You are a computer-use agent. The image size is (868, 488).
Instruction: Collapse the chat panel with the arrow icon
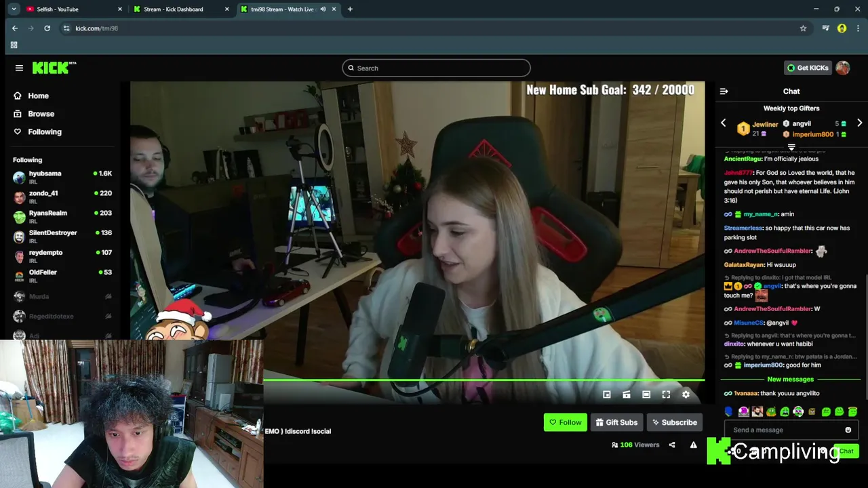[x=724, y=91]
